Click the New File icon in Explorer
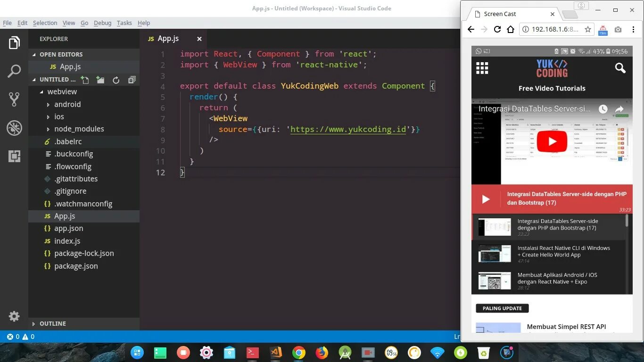The height and width of the screenshot is (362, 644). [85, 80]
